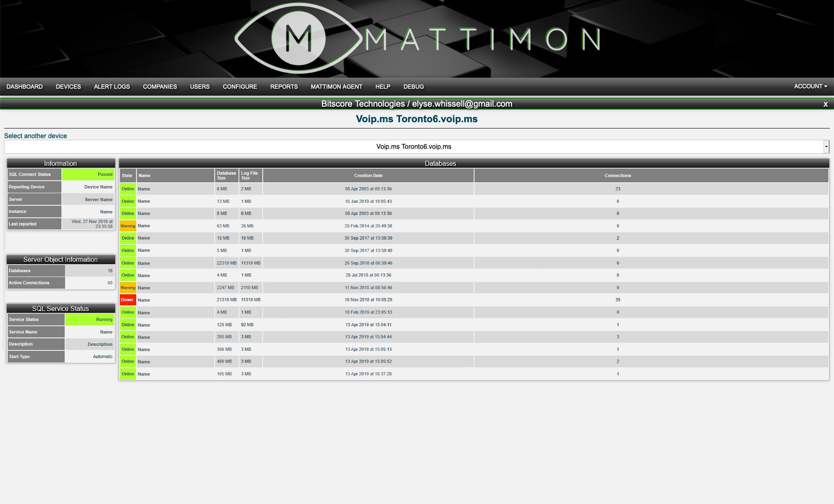Click the green Running status cell

(90, 319)
